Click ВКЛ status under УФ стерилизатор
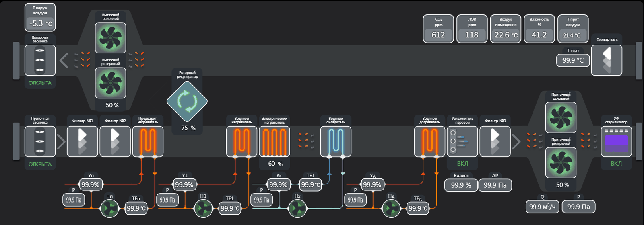Screen dimensions: 644x225 616,164
